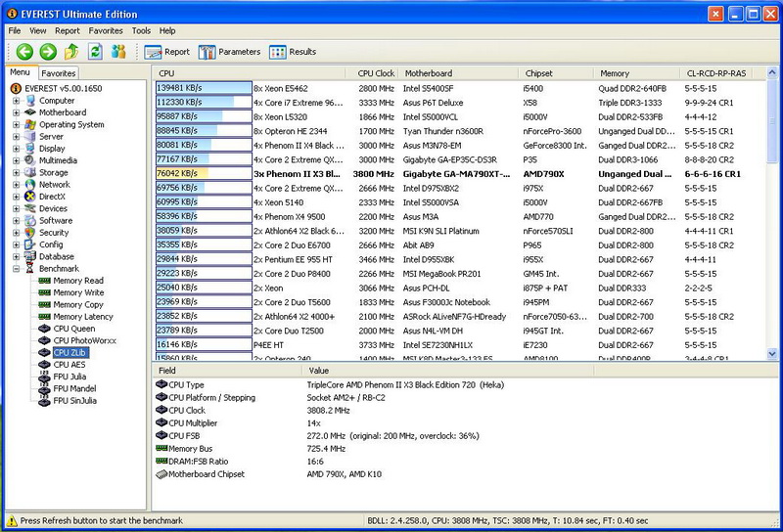
Task: Select the Config icon in tree
Action: [30, 244]
